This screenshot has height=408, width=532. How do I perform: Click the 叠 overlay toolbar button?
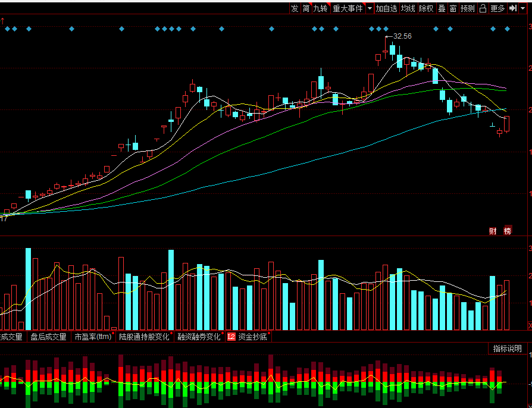[442, 8]
